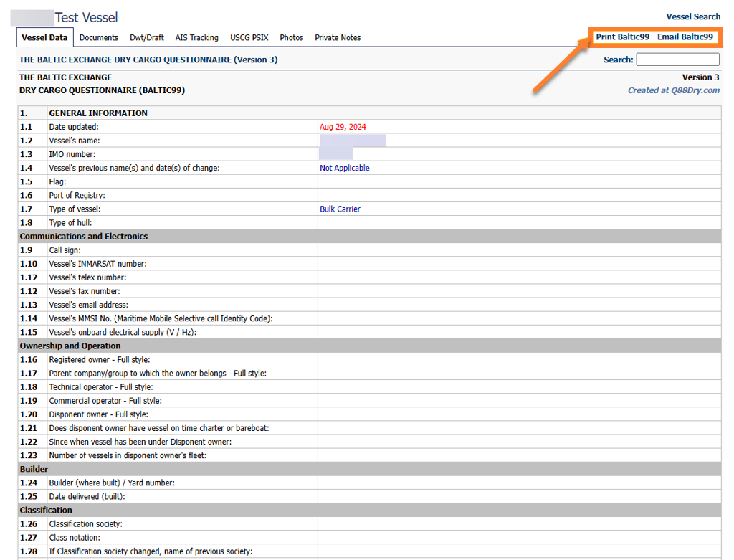
Task: Select the empty Flag value cell
Action: [519, 182]
